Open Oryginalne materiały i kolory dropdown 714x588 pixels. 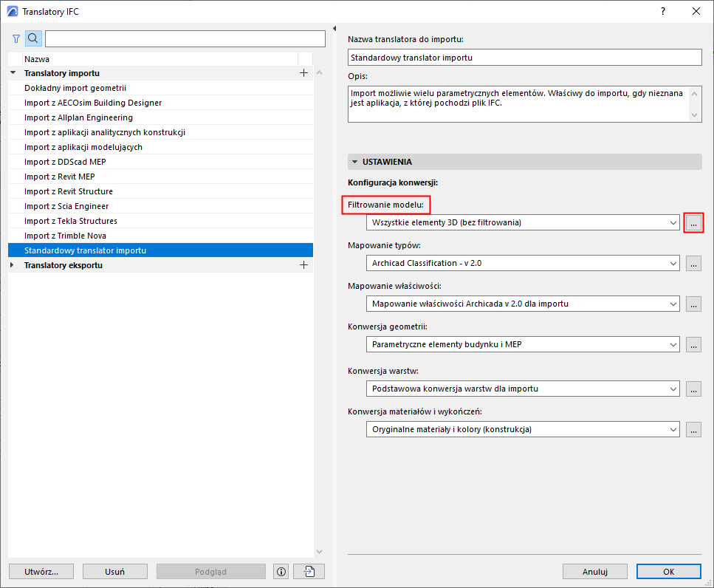pos(523,429)
